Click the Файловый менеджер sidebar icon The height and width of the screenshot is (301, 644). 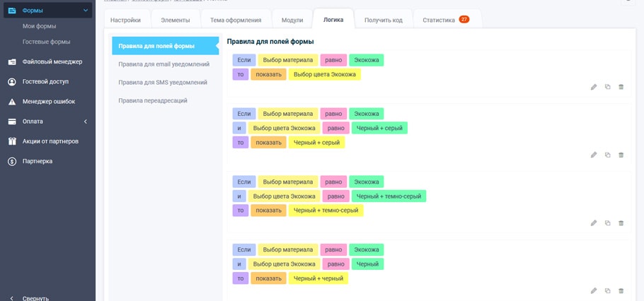click(x=12, y=62)
